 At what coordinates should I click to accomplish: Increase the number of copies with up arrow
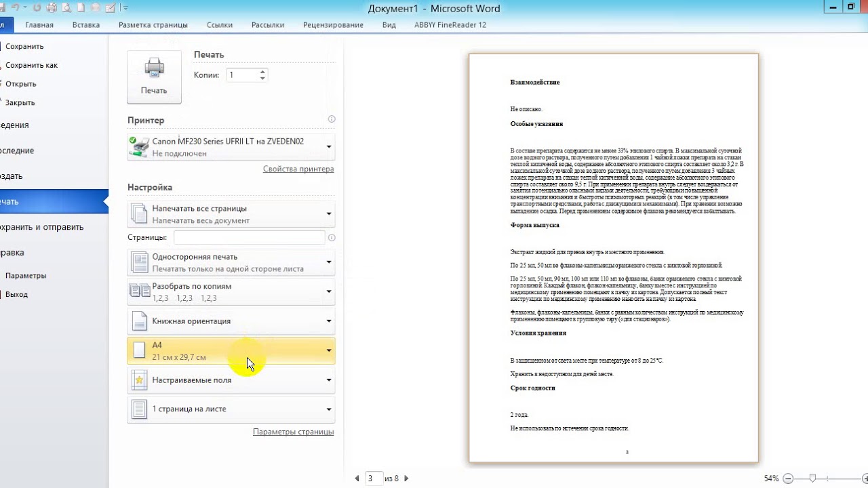point(262,71)
